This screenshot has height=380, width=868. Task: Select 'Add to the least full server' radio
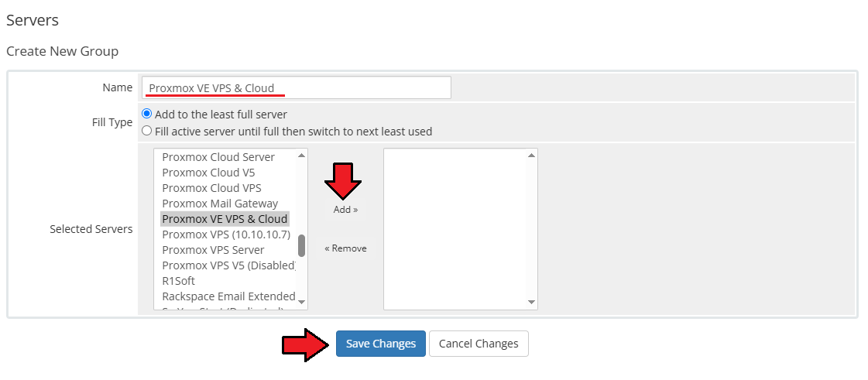point(146,114)
